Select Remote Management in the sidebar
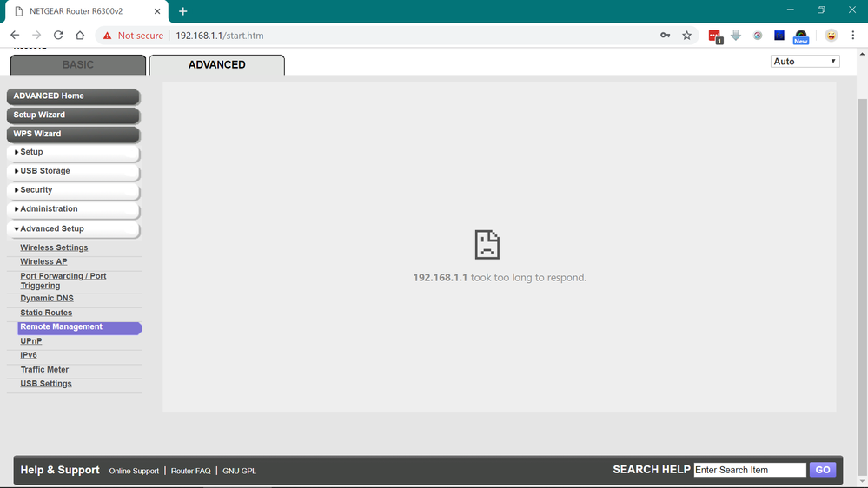The width and height of the screenshot is (868, 488). coord(80,327)
